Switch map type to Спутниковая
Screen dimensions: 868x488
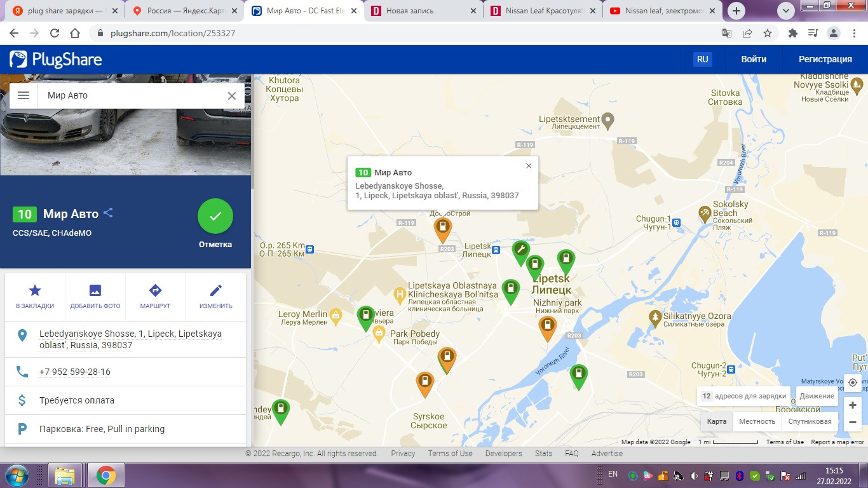point(810,421)
